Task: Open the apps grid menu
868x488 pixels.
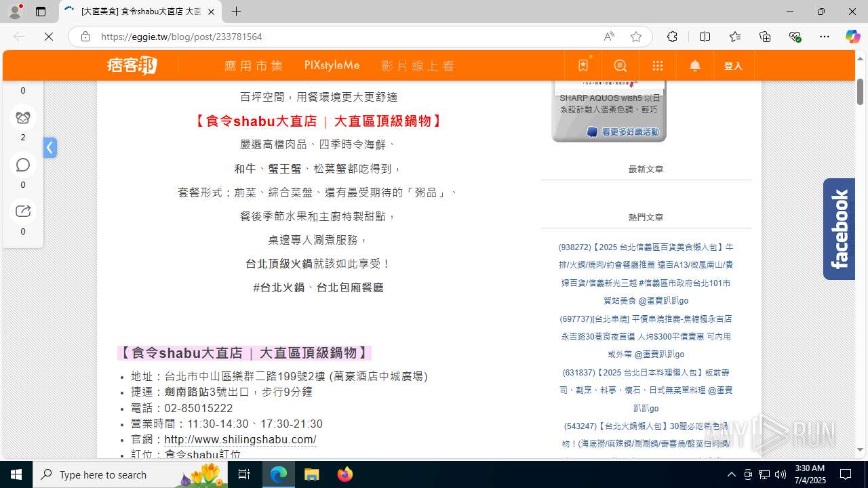Action: click(657, 65)
